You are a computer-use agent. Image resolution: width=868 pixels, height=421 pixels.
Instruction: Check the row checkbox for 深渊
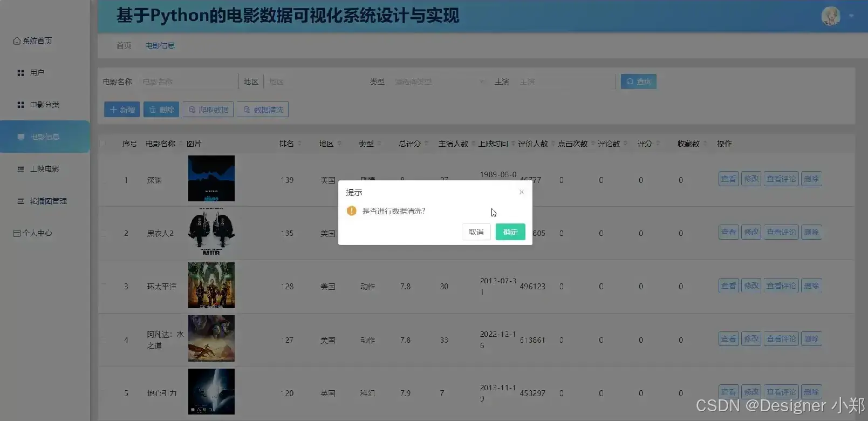[x=104, y=180]
